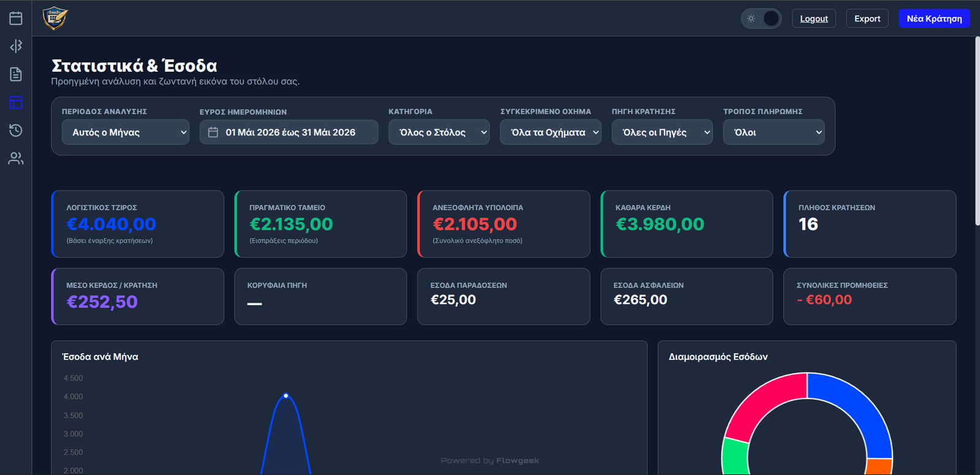Open the history clock sidebar icon
The image size is (980, 475).
[x=16, y=130]
